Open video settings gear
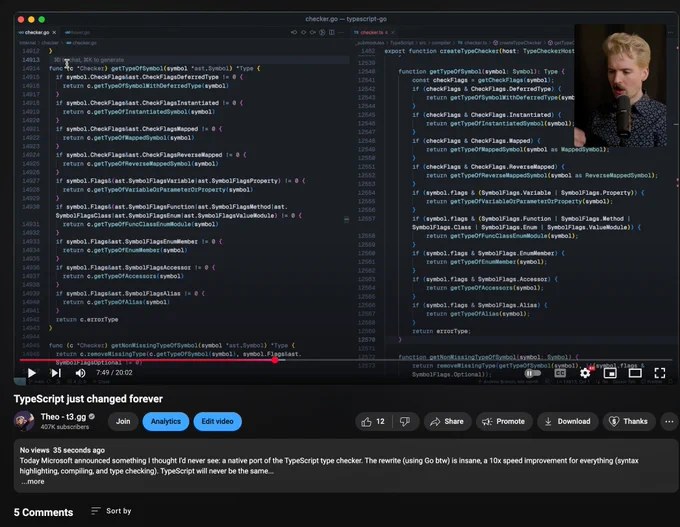 tap(585, 373)
